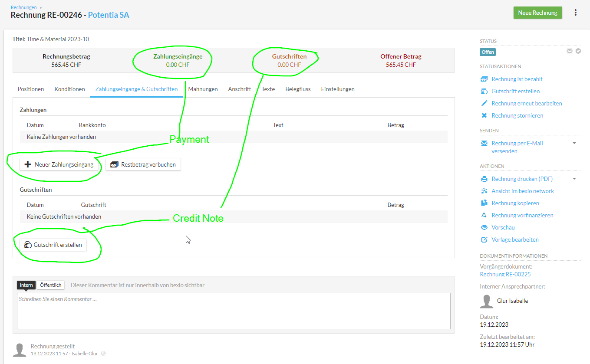Click the copy icon for Rechnung kopieren
Screen dimensions: 590x364
(x=485, y=203)
